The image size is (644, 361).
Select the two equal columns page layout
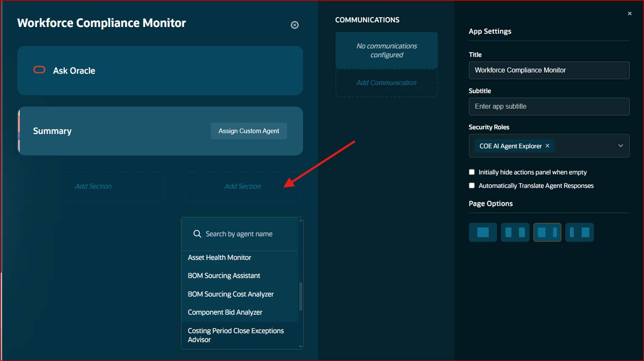coord(515,232)
